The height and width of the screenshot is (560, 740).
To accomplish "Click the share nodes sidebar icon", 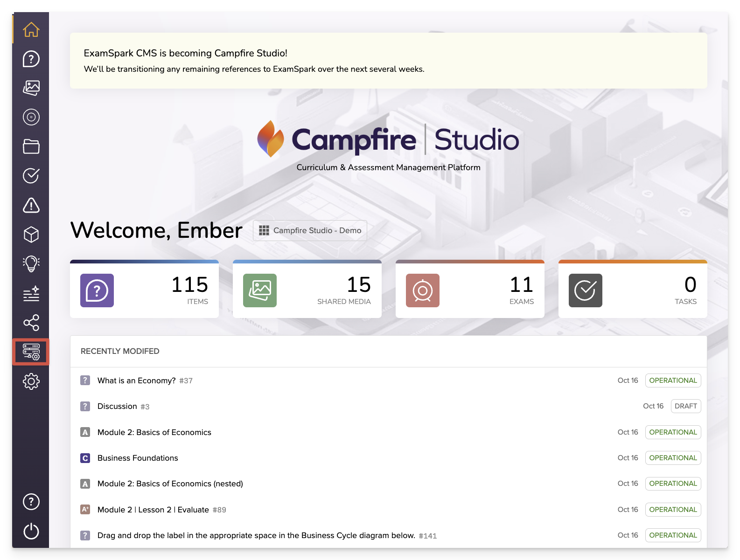I will pyautogui.click(x=31, y=323).
